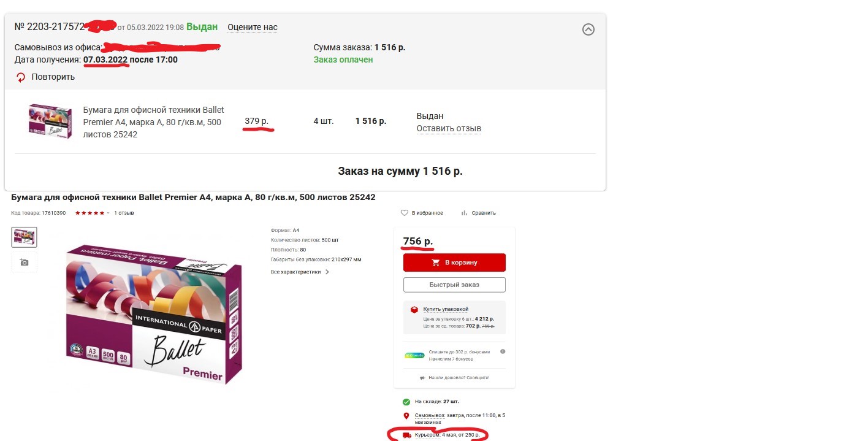868x441 pixels.
Task: Click the "Быстрый заказ" button
Action: point(454,285)
